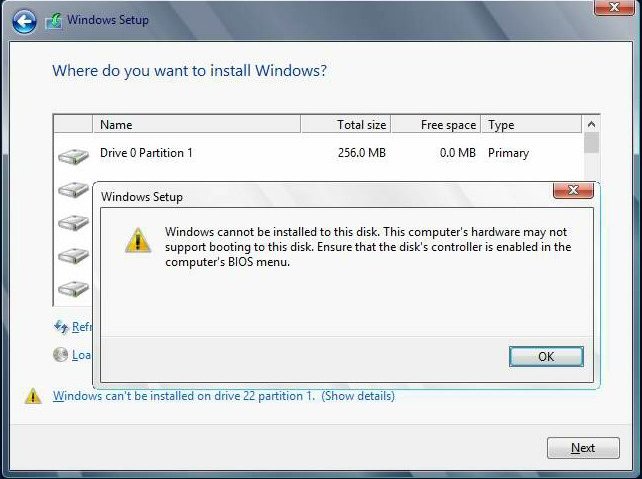Click the warning triangle in the error dialog
Screen dimensions: 642x479
(138, 240)
